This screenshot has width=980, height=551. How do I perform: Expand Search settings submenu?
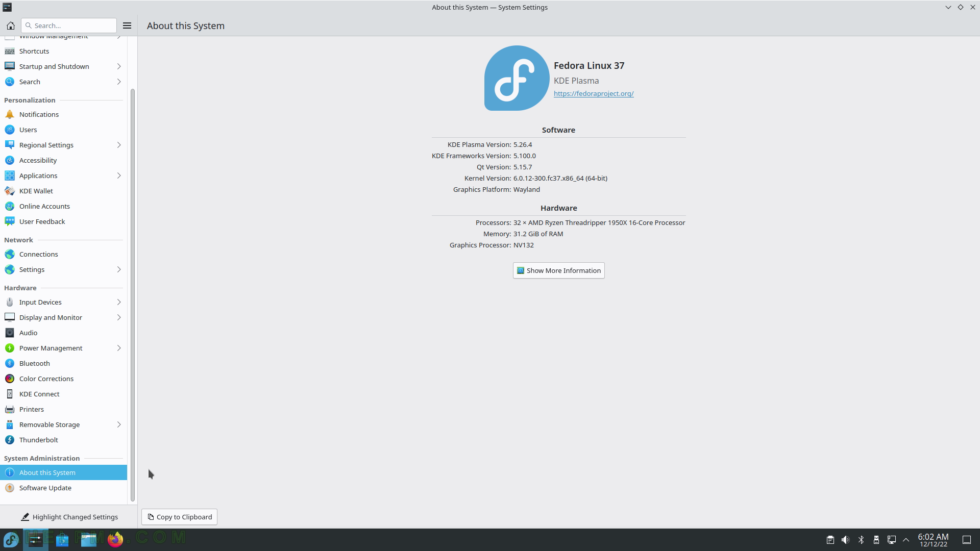click(x=119, y=82)
